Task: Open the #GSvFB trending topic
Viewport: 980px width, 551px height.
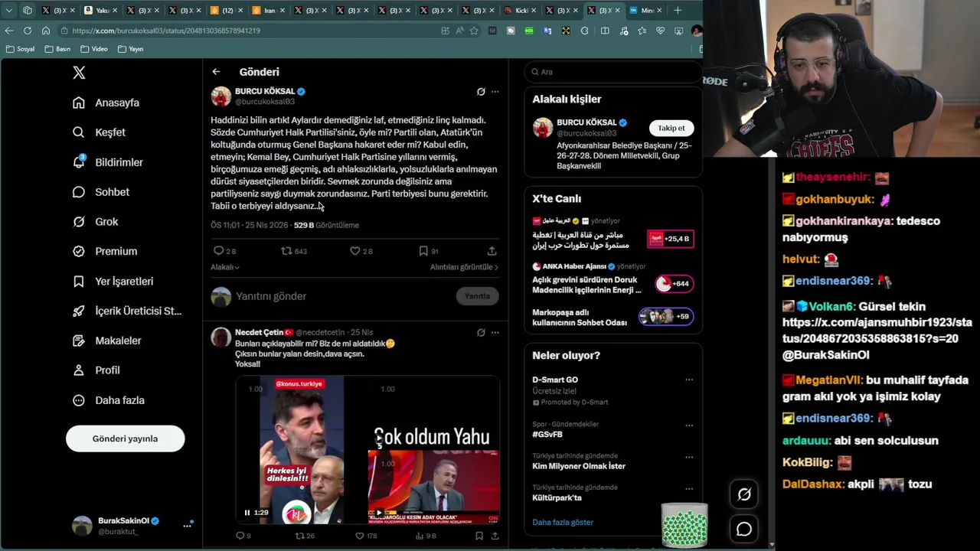Action: (547, 435)
